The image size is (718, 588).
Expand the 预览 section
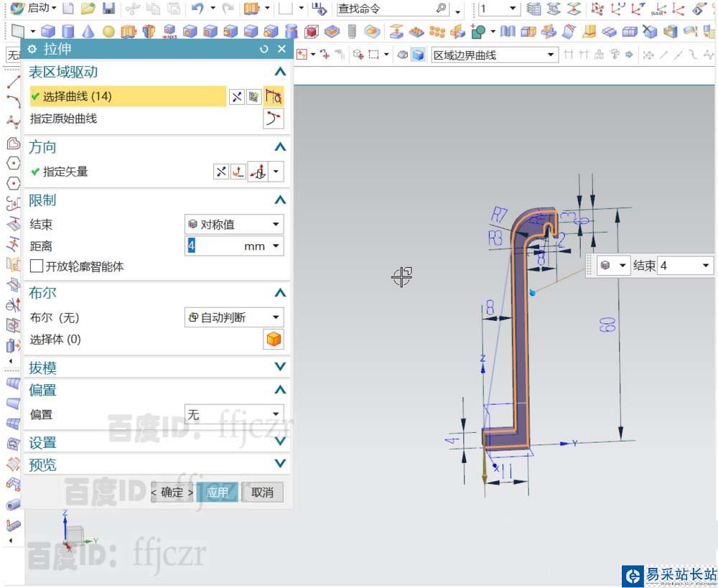tap(280, 465)
